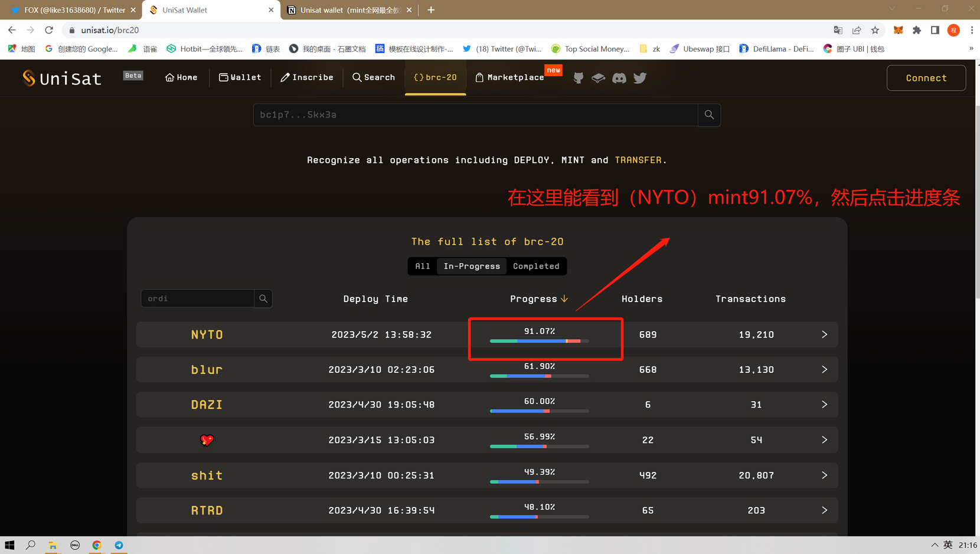Click the address search input field
980x554 pixels.
(476, 115)
